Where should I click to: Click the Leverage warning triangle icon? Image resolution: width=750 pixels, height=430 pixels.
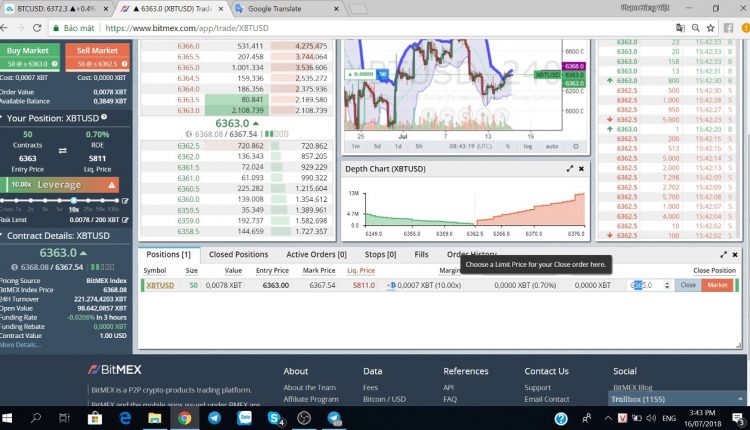pyautogui.click(x=111, y=185)
